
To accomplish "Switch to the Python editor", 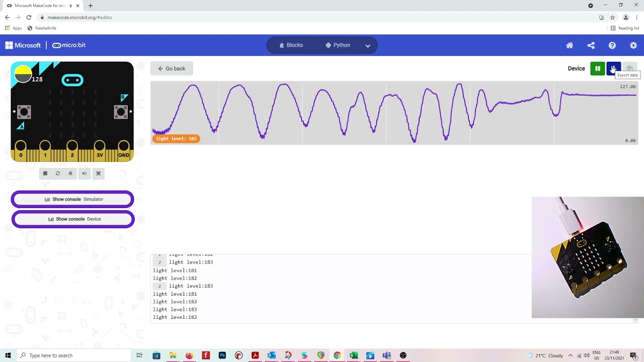I will (338, 45).
